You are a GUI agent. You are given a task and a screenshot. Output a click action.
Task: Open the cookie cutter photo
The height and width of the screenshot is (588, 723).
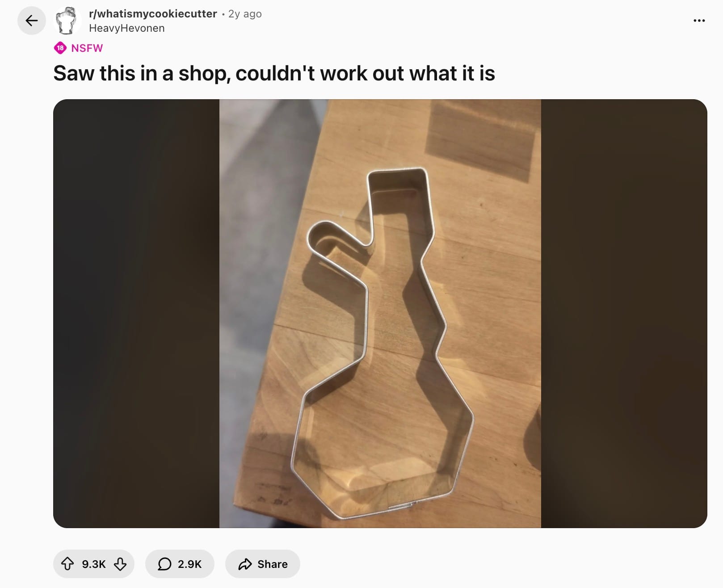(x=380, y=313)
